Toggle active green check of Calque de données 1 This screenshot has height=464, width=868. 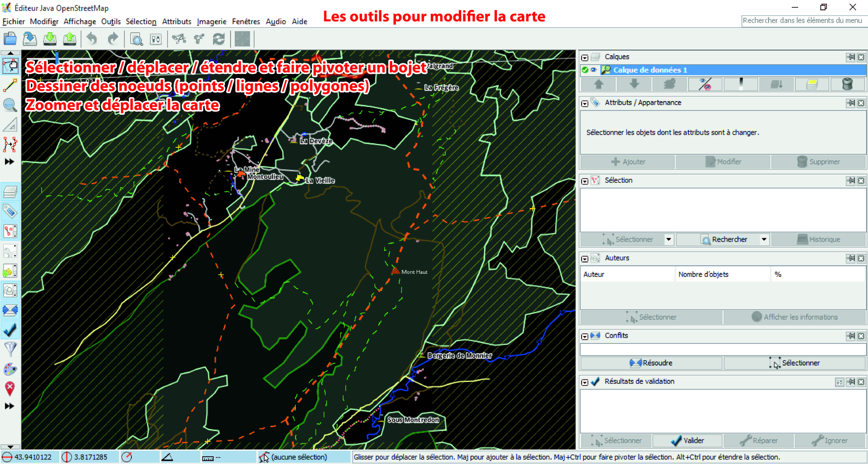[585, 70]
